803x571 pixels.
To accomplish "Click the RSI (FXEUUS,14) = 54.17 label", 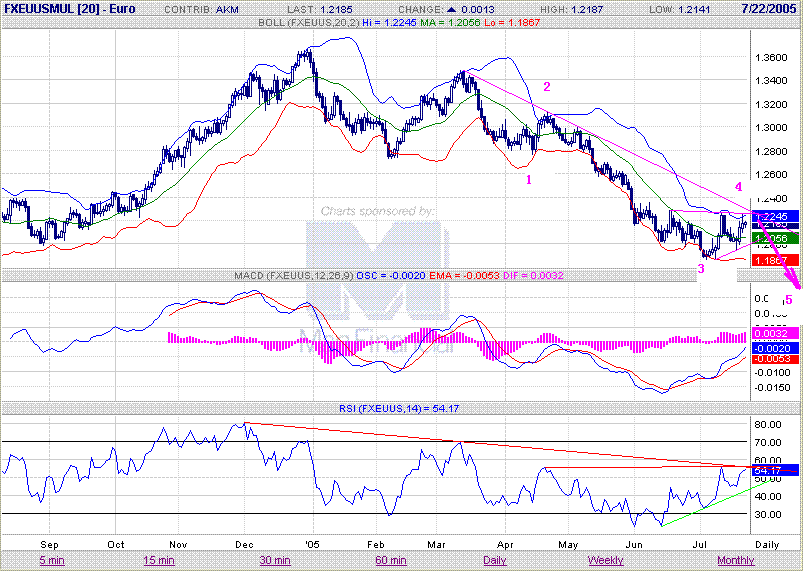I will coord(399,409).
